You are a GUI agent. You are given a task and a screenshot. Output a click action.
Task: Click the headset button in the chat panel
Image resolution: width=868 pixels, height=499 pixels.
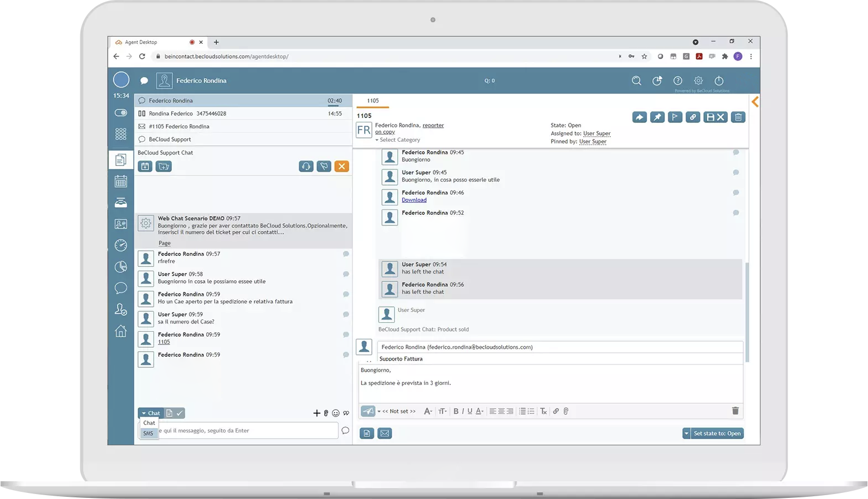click(x=306, y=166)
